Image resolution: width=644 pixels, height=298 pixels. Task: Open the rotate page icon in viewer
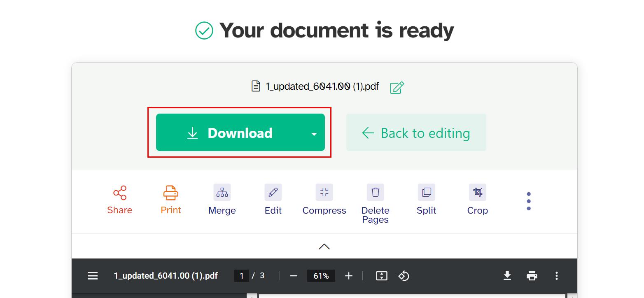click(404, 276)
